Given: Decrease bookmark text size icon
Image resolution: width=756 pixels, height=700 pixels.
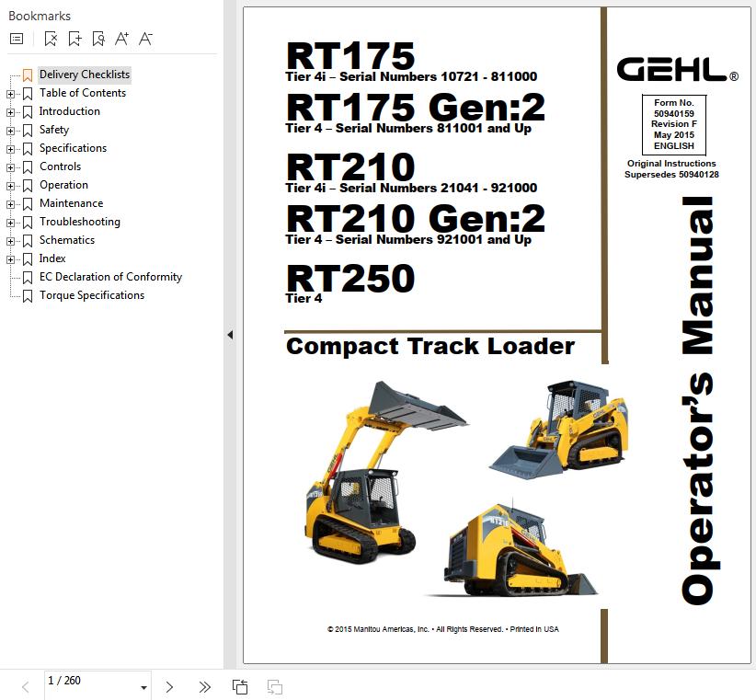Looking at the screenshot, I should 145,39.
